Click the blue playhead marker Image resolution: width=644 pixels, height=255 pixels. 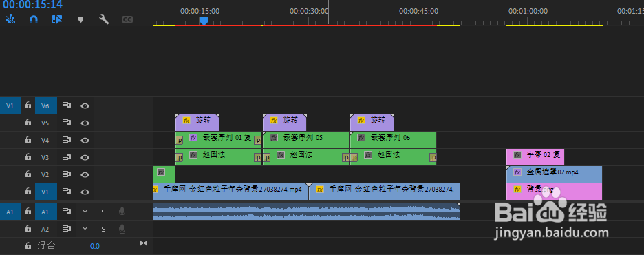pyautogui.click(x=204, y=20)
